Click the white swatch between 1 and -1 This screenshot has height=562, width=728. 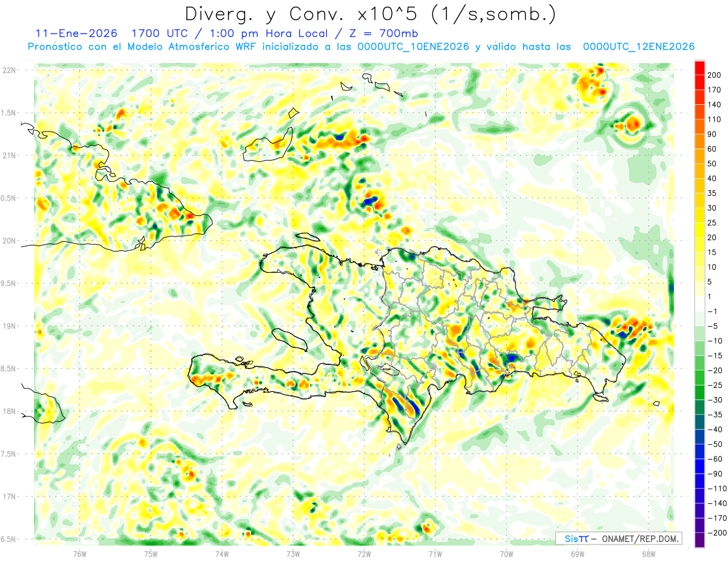(x=699, y=304)
